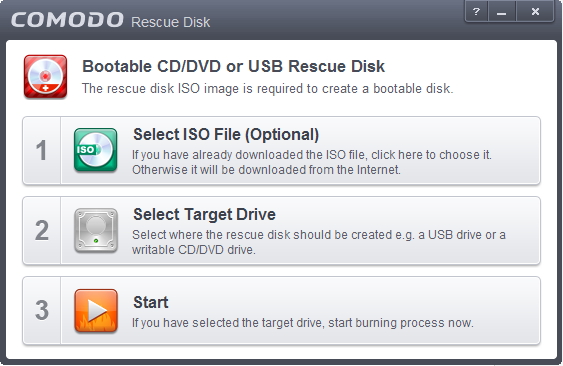
Task: Click the "Start" heading in step three
Action: (150, 302)
